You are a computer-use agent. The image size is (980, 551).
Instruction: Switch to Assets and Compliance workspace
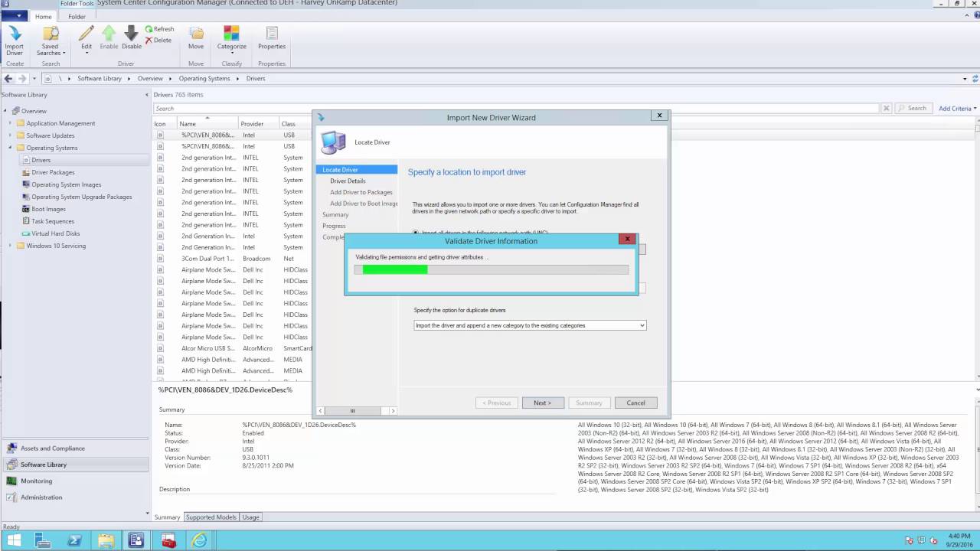pyautogui.click(x=75, y=448)
